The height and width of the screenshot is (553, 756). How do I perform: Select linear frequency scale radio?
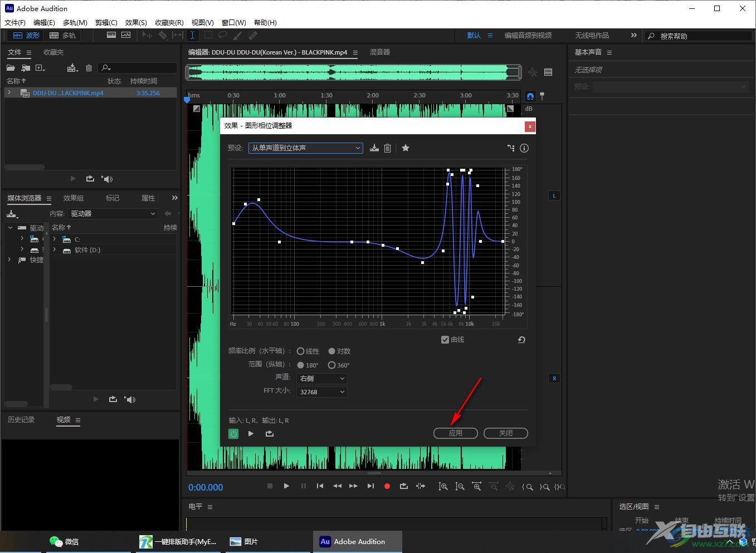[x=300, y=351]
